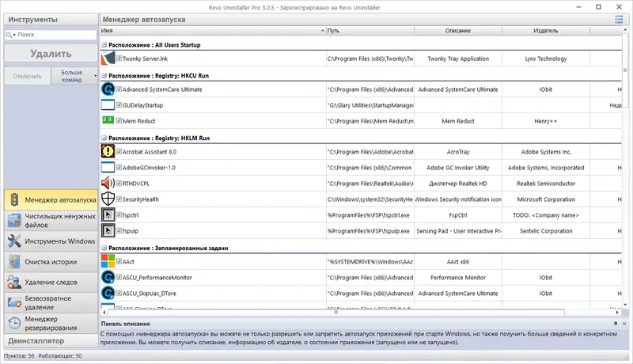The image size is (633, 364).
Task: Click the AAct Windows-logo icon
Action: (x=108, y=261)
